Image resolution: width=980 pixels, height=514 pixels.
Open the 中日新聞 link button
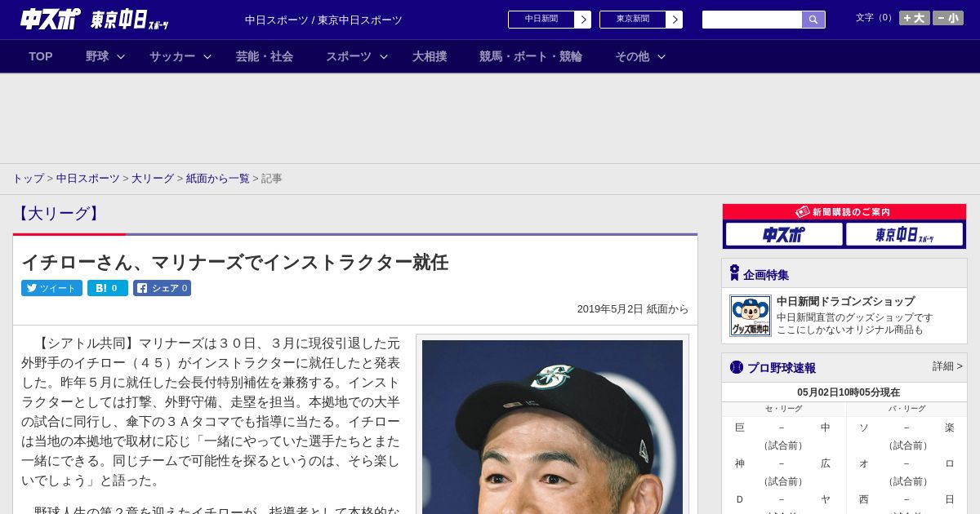(541, 20)
